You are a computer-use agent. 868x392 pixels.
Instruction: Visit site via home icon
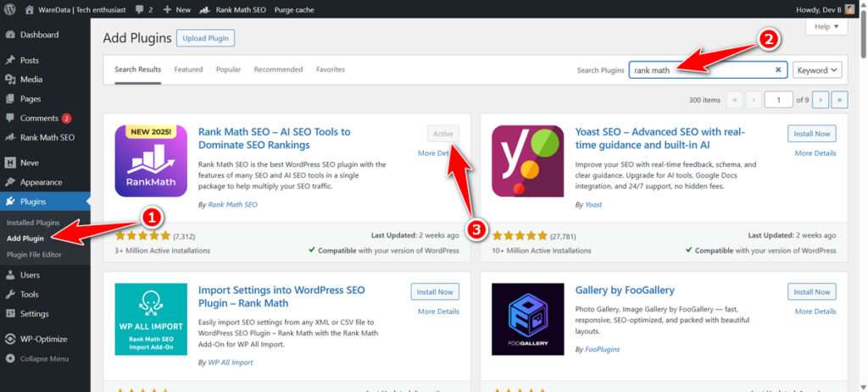pos(30,9)
